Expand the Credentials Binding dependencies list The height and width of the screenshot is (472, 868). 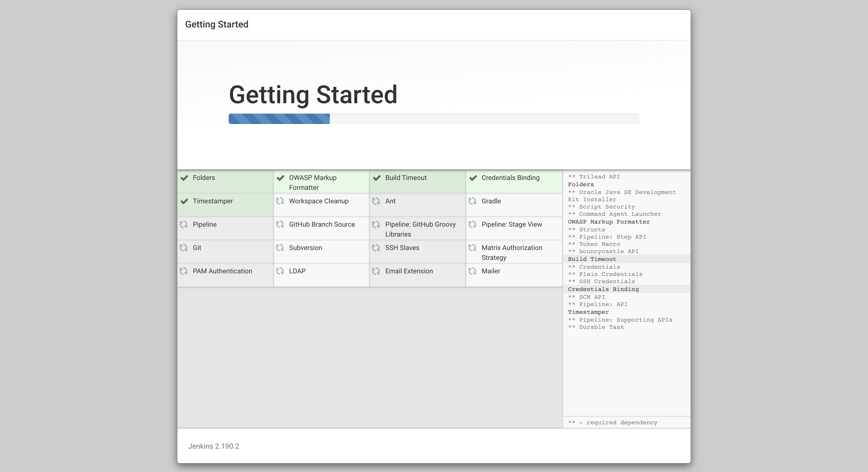click(x=604, y=289)
